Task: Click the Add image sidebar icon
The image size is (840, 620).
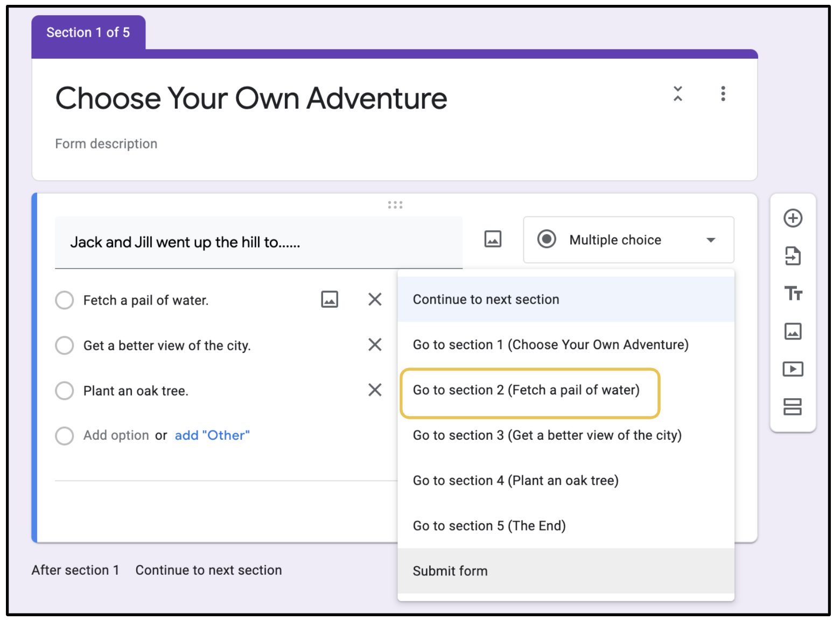Action: (x=793, y=332)
